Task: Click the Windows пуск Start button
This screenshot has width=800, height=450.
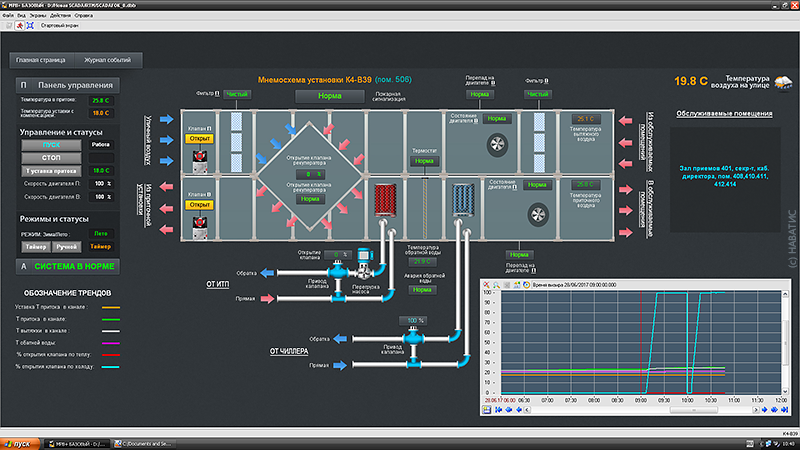Action: 20,443
